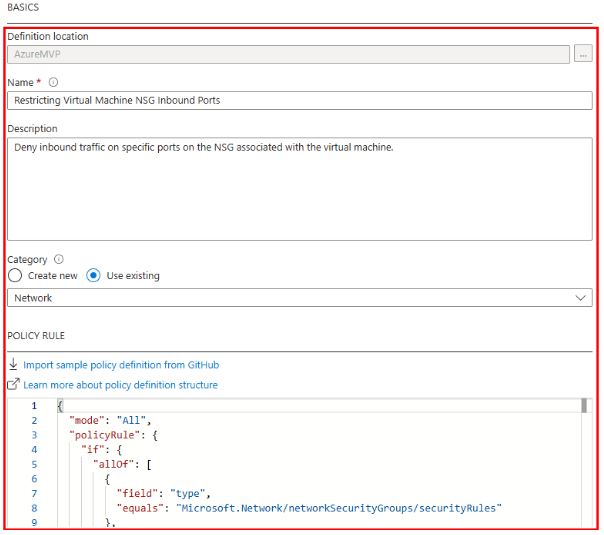Click line number 1 in editor gutter
604x535 pixels.
34,406
